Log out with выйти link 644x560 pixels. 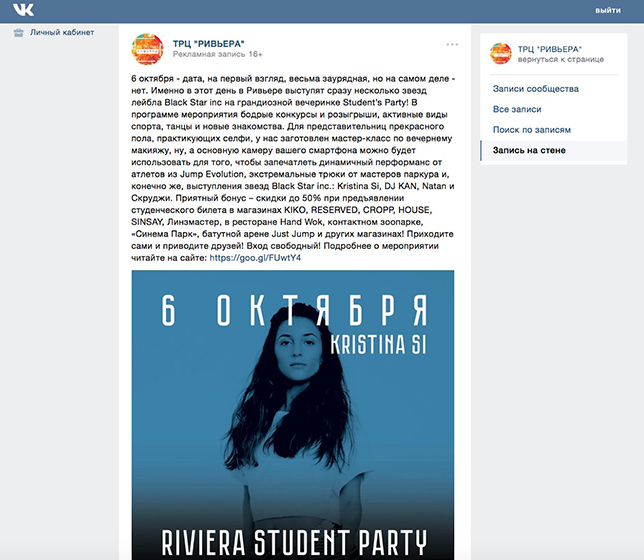point(608,10)
